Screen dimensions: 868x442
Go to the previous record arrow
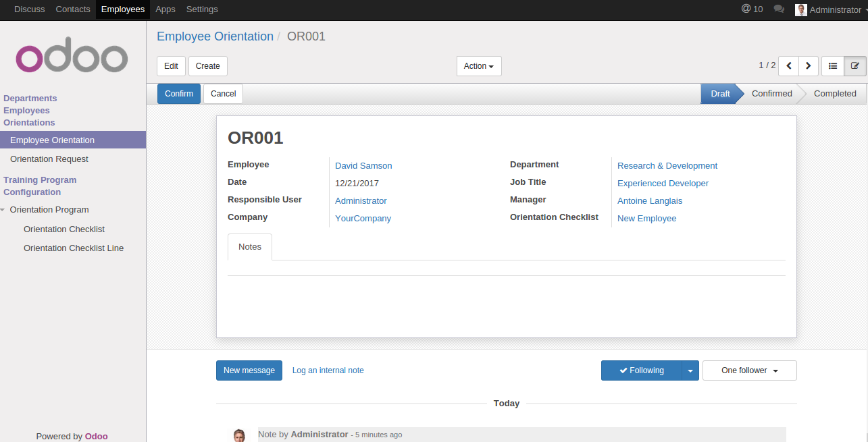coord(788,66)
